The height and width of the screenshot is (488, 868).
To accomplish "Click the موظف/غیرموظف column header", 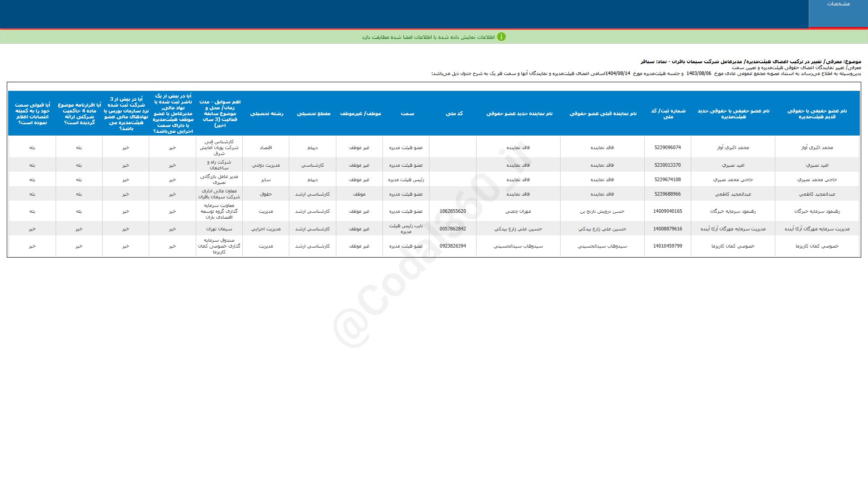I will pyautogui.click(x=360, y=113).
